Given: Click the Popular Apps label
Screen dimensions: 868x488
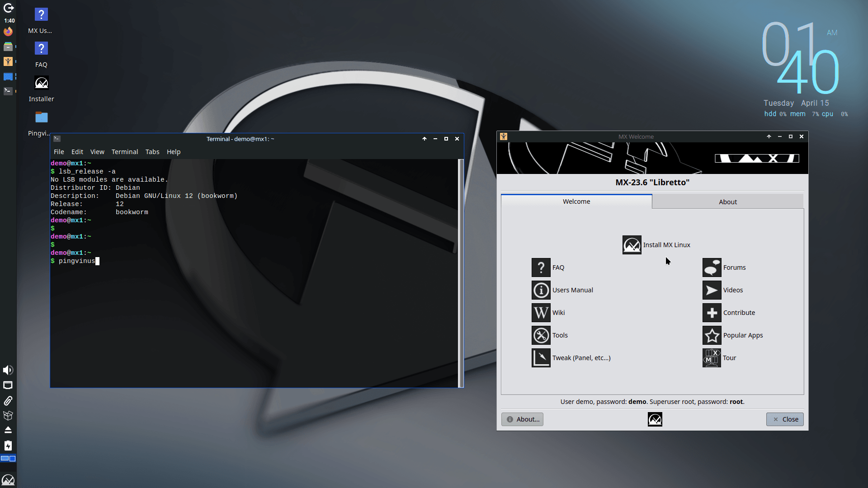Looking at the screenshot, I should (x=743, y=335).
